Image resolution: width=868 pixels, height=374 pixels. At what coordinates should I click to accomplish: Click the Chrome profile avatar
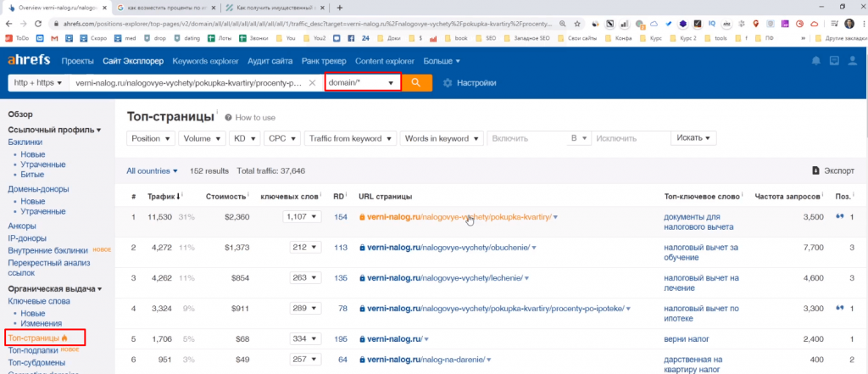point(849,24)
